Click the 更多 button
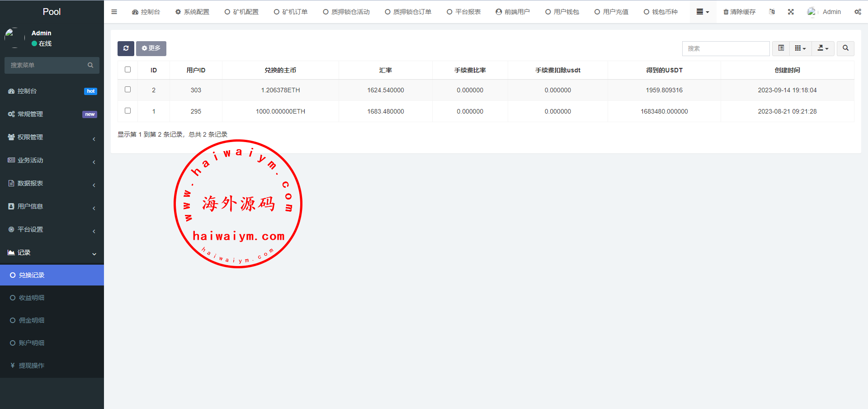 coord(151,48)
